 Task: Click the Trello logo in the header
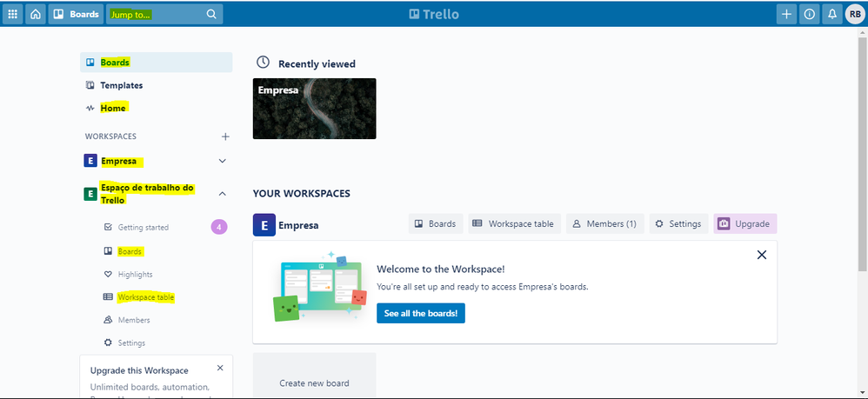click(x=434, y=15)
